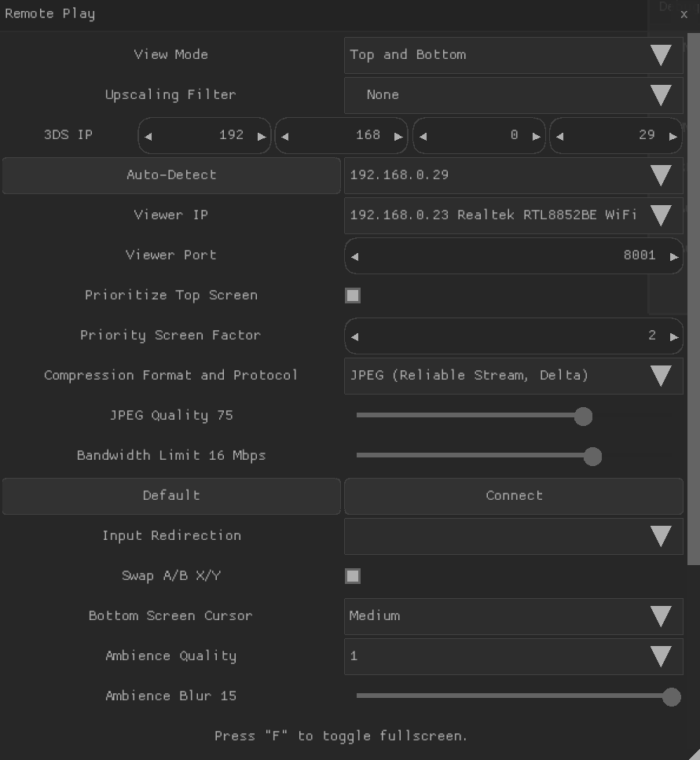Decrease the Viewer Port value with left arrow
Screen dimensions: 700x760
coord(355,256)
